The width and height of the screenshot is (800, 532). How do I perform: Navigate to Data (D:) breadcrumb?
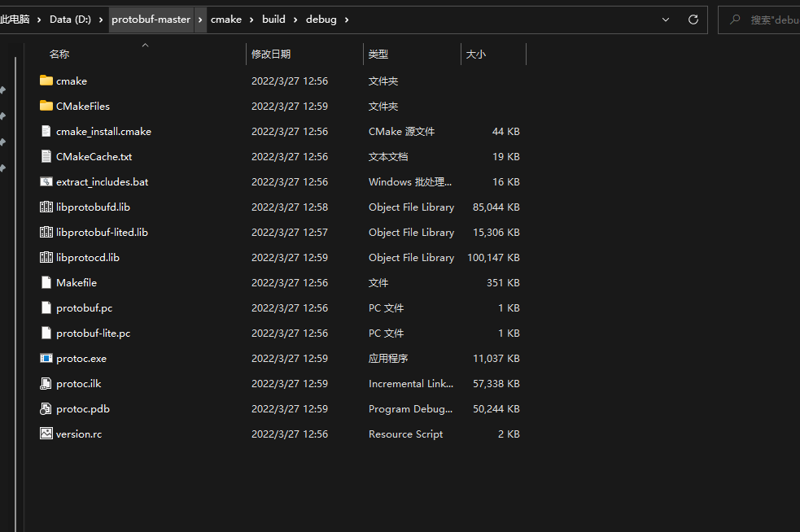coord(71,20)
